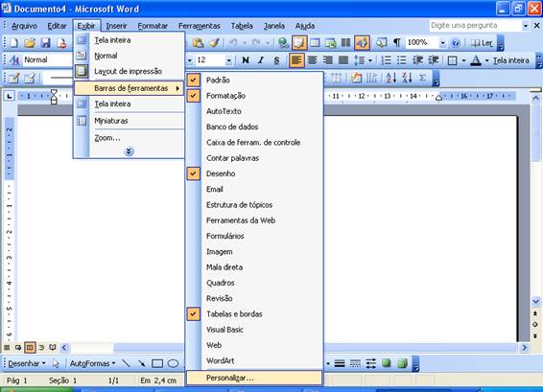Open the font color dropdown arrow
The width and height of the screenshot is (543, 392).
(x=486, y=60)
